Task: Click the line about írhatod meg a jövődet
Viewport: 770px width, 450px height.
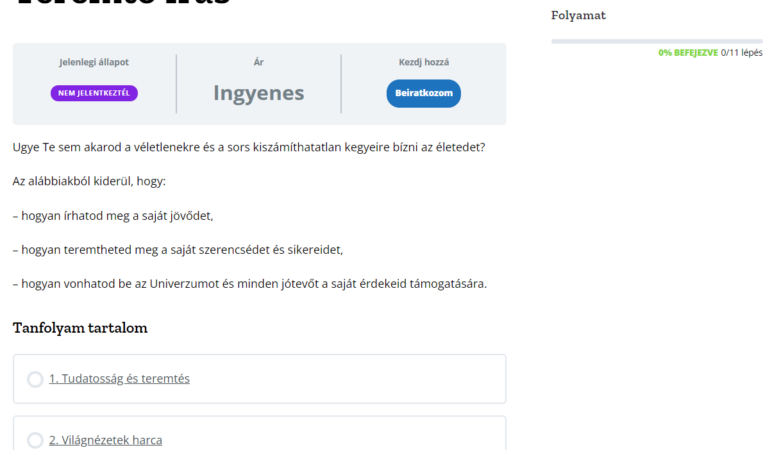Action: pos(113,215)
